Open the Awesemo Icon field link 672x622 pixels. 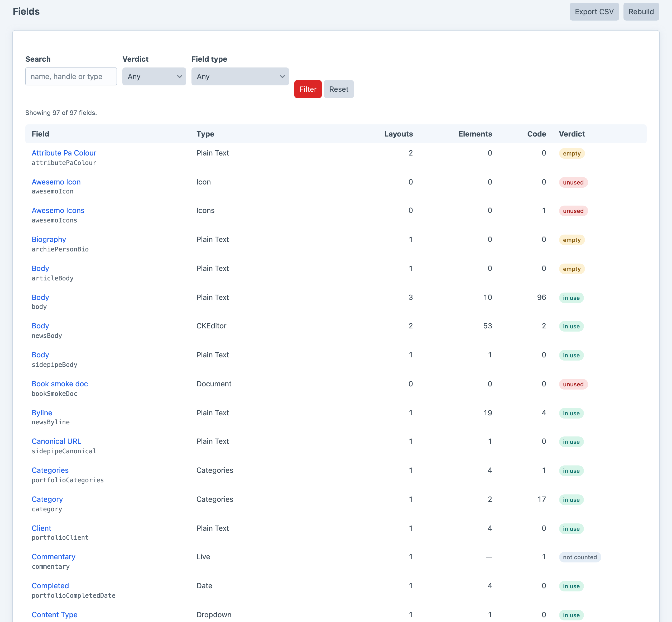[x=56, y=182]
